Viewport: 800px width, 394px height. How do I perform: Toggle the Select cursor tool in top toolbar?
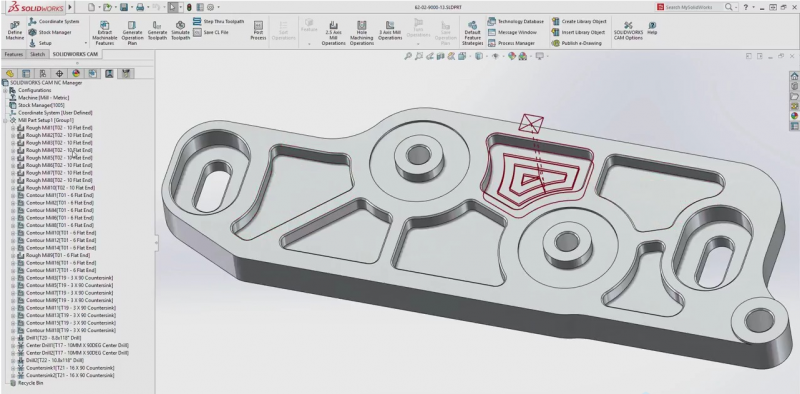point(173,7)
